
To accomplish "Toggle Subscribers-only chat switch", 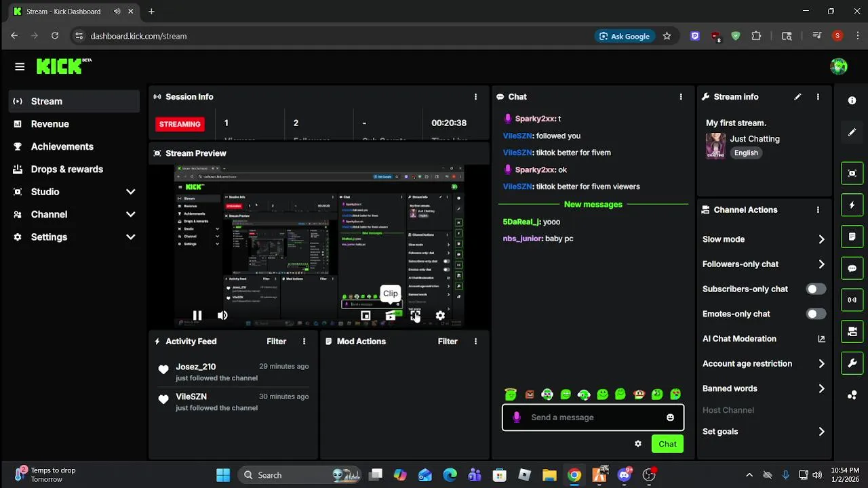I will pyautogui.click(x=816, y=289).
